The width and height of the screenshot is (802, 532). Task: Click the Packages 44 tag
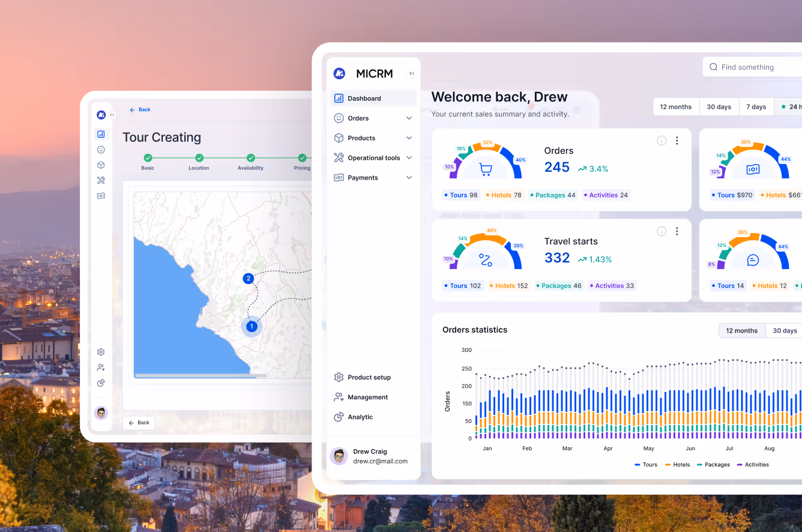click(x=553, y=195)
